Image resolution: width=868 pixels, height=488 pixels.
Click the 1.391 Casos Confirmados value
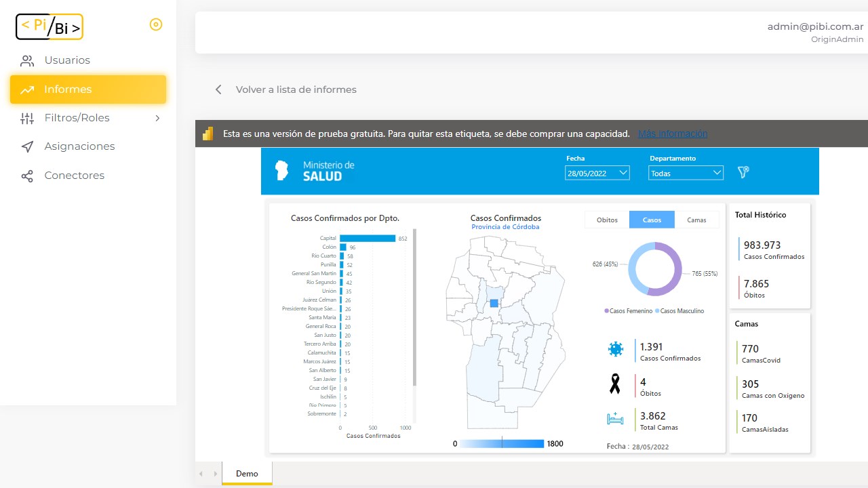[x=651, y=346]
